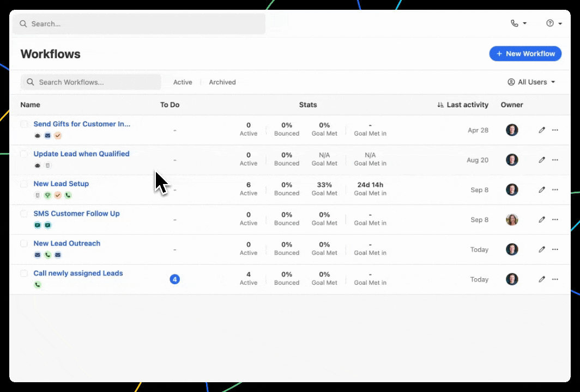Check the Call newly assigned Leads checkbox
This screenshot has height=392, width=580.
(x=24, y=273)
